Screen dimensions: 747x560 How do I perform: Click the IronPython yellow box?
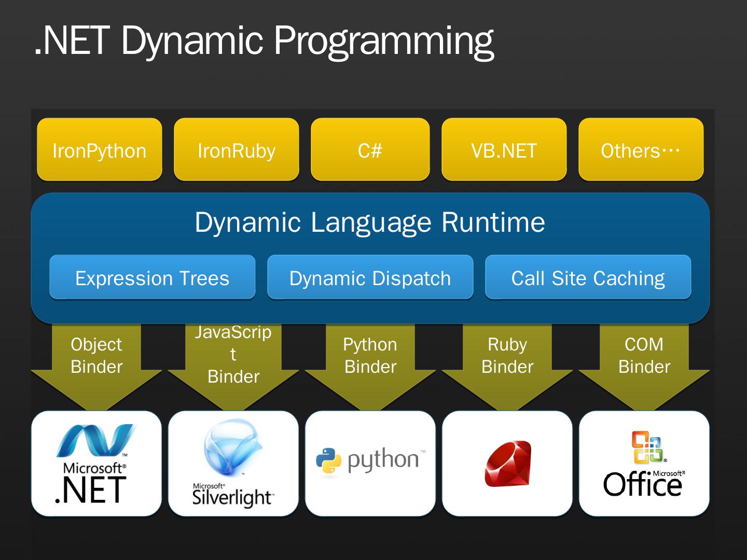click(x=100, y=150)
